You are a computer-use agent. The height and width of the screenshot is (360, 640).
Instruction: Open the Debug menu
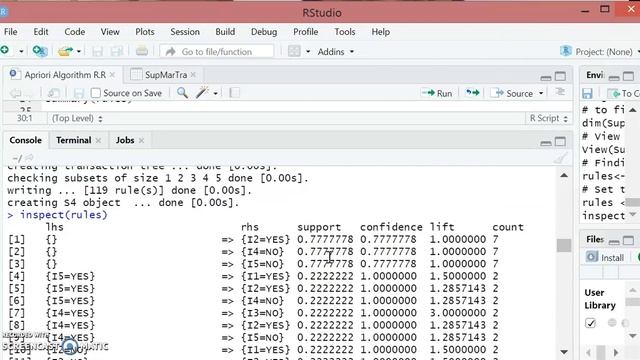coord(264,32)
